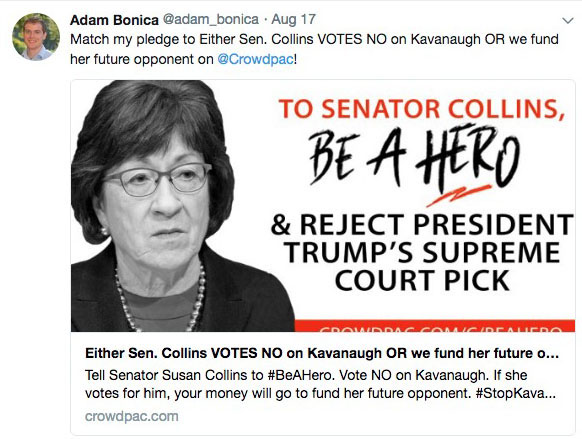Click the card description 'Tell Senator Susan Collins'
Viewport: 582px width, 439px height.
point(321,384)
